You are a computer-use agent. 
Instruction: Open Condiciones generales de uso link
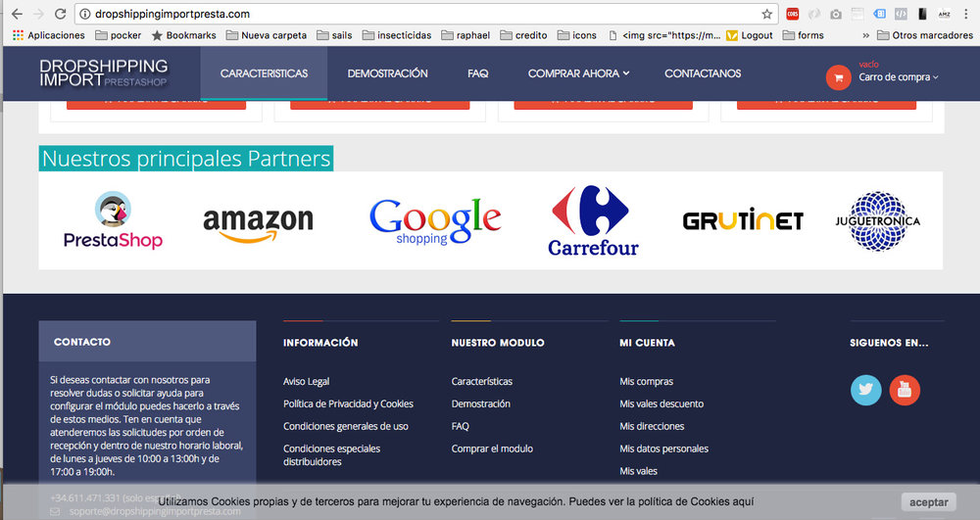[346, 426]
